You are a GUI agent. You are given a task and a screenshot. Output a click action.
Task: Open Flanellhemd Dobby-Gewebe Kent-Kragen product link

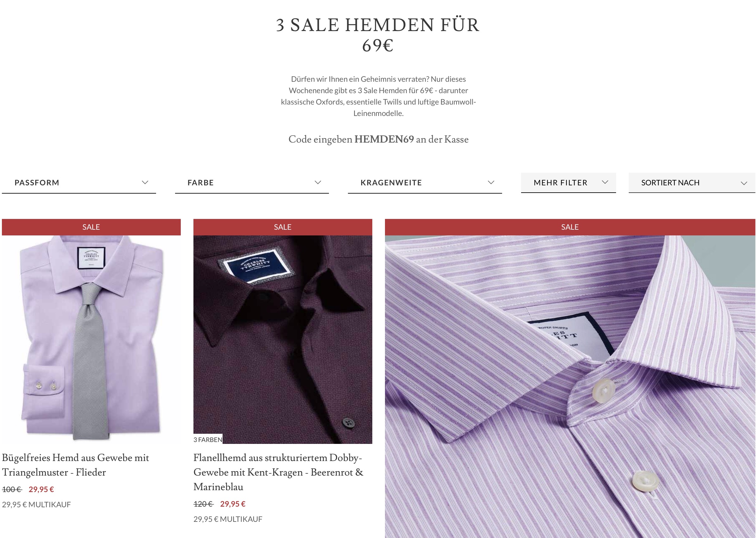coord(278,472)
